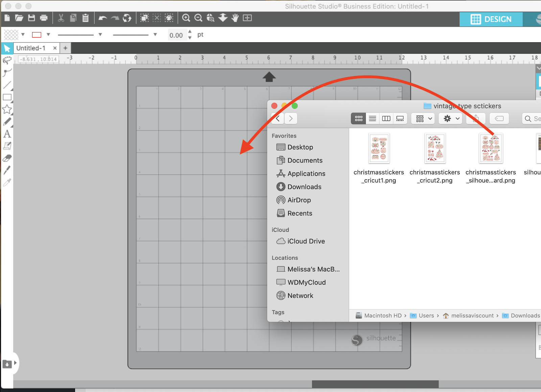Image resolution: width=541 pixels, height=392 pixels.
Task: Switch Finder to icon view
Action: (358, 119)
